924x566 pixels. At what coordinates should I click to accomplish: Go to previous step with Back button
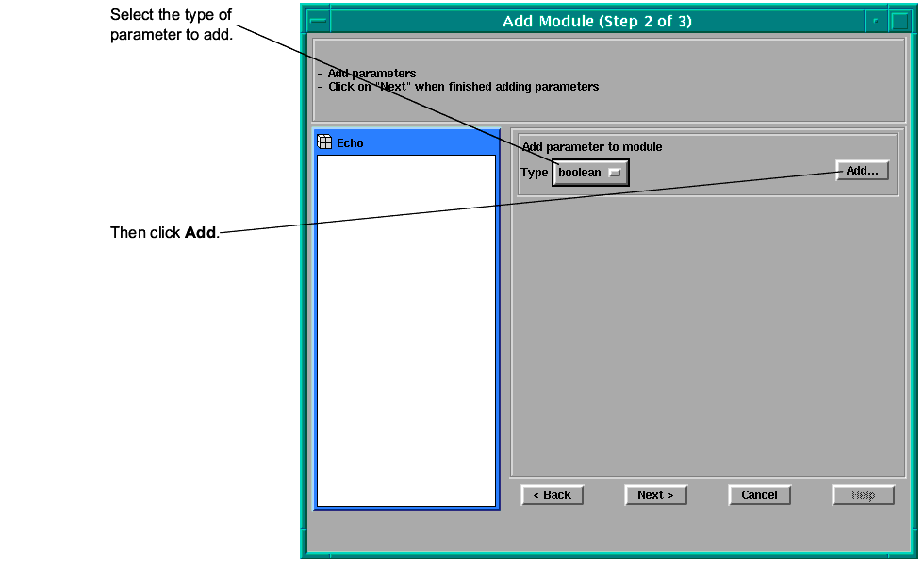(x=553, y=495)
